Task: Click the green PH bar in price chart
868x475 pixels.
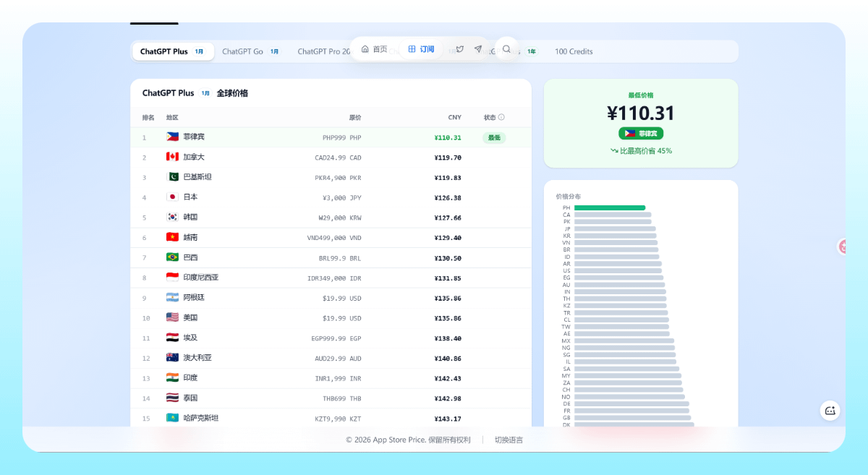Action: [x=610, y=207]
